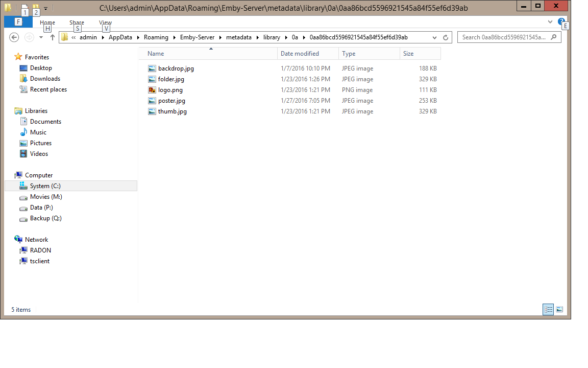Open the View ribbon tab
Viewport: 588px width, 368px height.
click(x=105, y=22)
